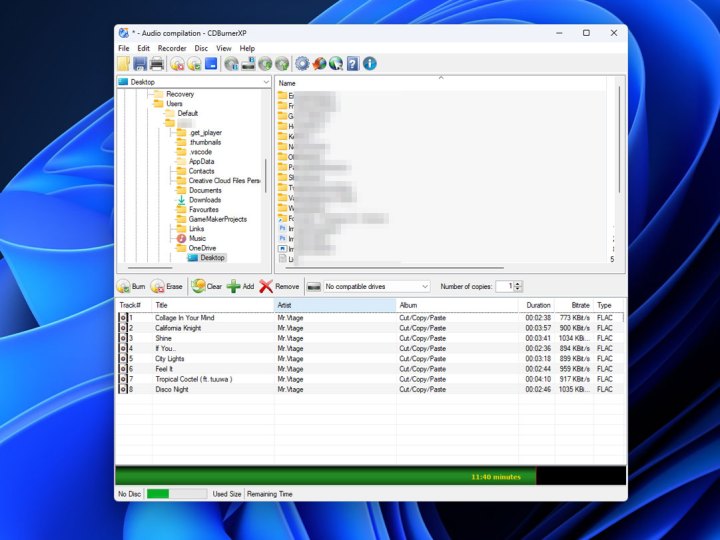
Task: Click the disc icon with green up arrow
Action: [x=282, y=63]
